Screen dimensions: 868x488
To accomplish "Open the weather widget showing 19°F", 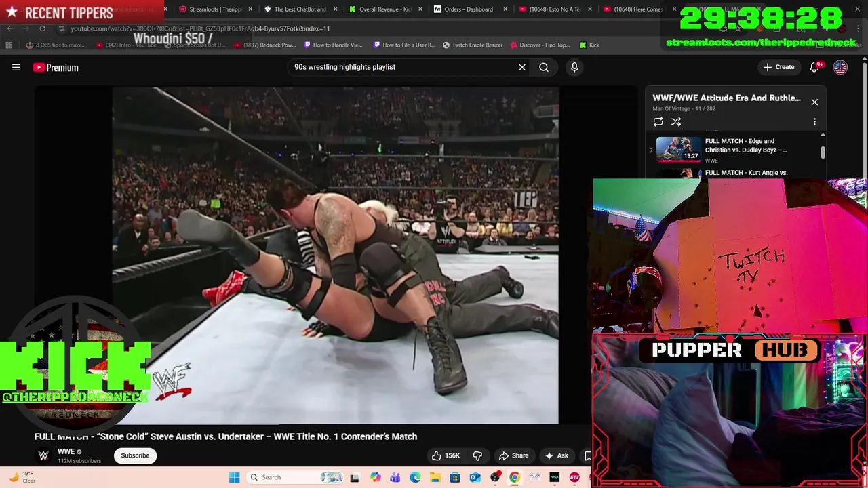I will point(22,477).
